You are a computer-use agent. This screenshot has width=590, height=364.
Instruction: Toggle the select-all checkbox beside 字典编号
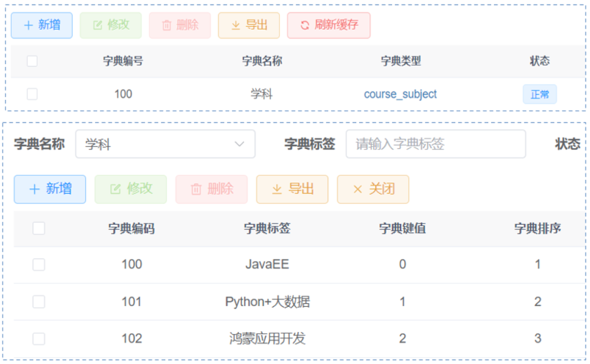coord(33,61)
